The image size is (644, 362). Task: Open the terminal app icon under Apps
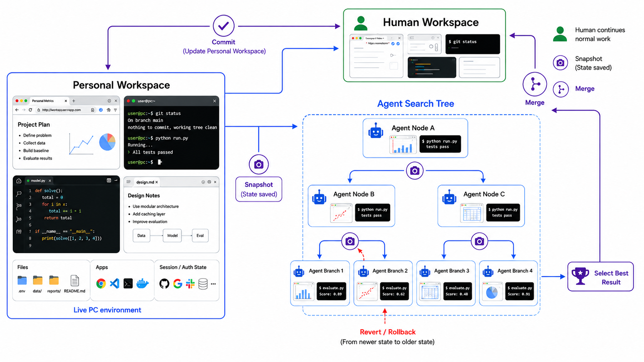click(128, 284)
